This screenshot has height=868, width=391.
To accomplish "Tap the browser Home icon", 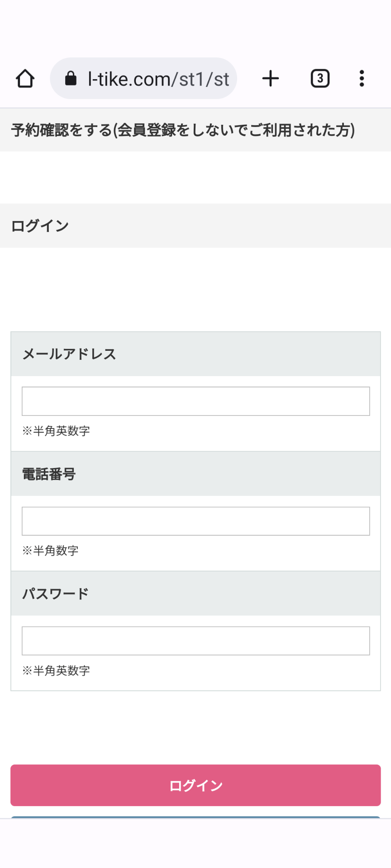I will [x=25, y=79].
